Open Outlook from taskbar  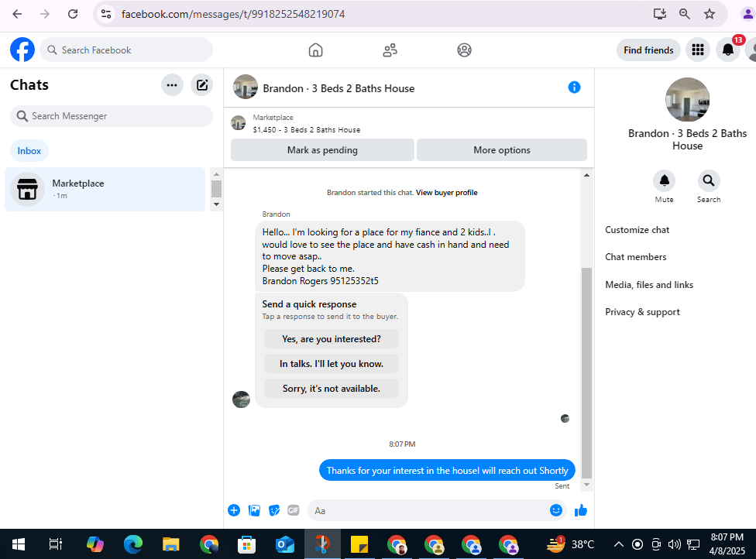[284, 544]
